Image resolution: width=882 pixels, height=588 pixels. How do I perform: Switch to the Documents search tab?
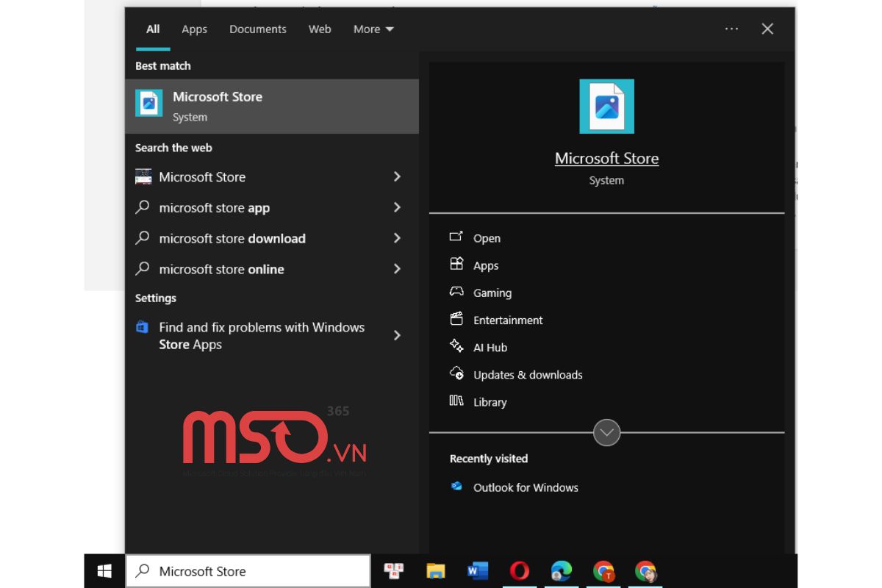coord(258,29)
